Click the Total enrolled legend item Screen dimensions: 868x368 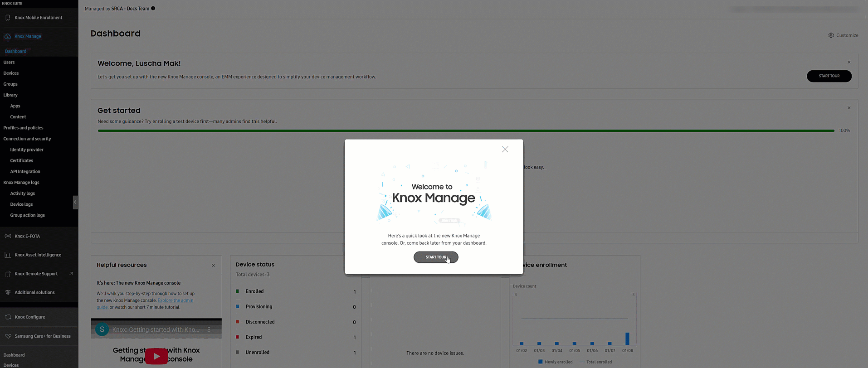pos(596,362)
